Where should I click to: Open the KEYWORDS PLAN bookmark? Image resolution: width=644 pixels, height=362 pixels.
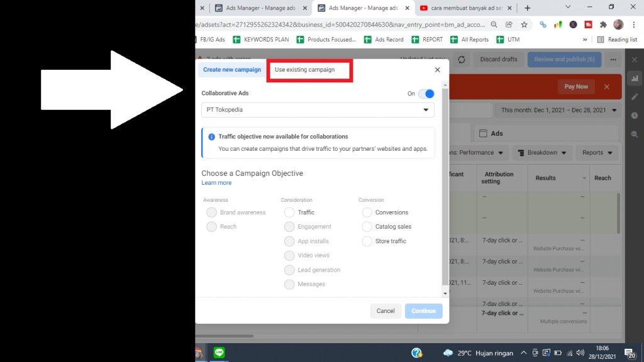[261, 40]
